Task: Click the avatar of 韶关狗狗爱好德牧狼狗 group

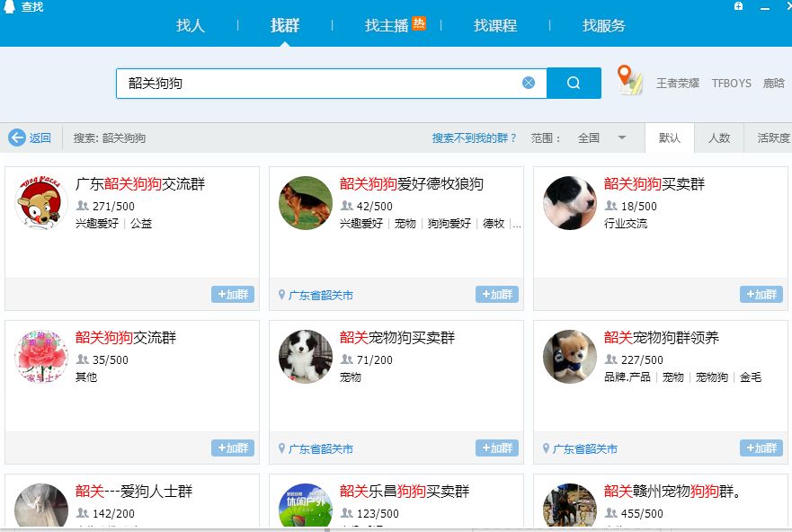Action: (x=305, y=203)
